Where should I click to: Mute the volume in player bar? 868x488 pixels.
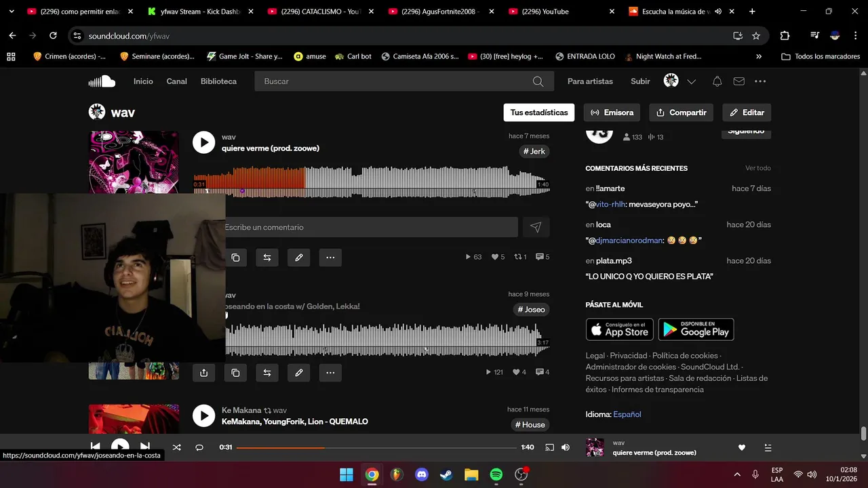(x=566, y=447)
